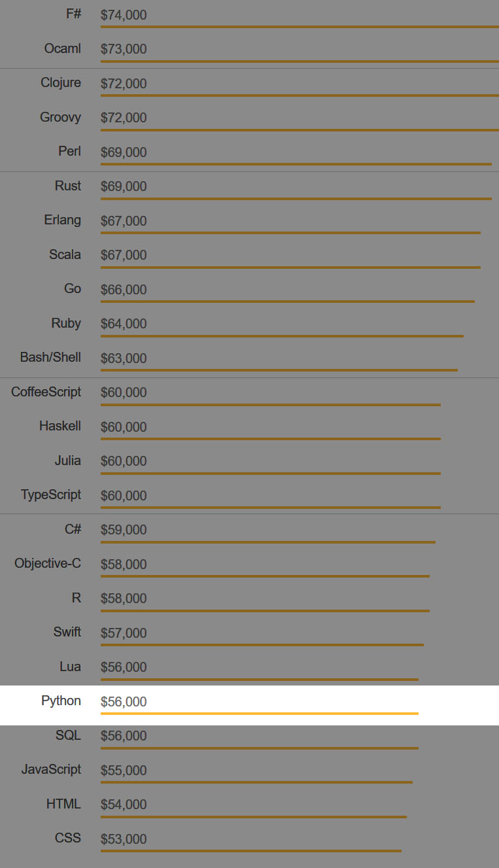Click the Ocaml $73,000 salary value
Viewport: 499px width, 868px height.
(x=124, y=49)
